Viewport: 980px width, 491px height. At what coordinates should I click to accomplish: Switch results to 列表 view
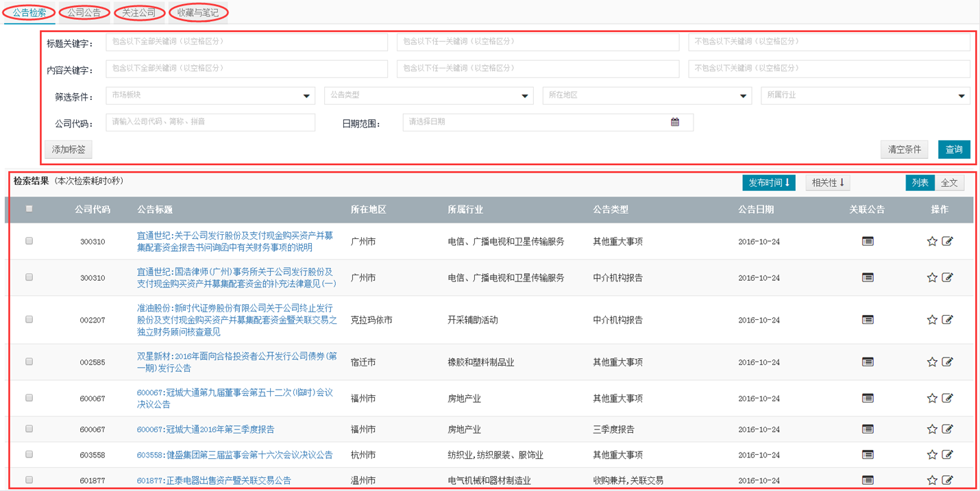point(920,183)
